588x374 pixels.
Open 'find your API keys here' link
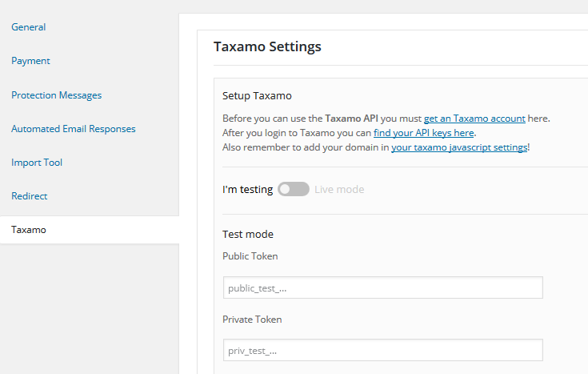[424, 133]
